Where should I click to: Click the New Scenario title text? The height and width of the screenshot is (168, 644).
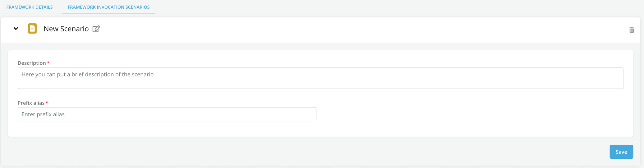66,29
